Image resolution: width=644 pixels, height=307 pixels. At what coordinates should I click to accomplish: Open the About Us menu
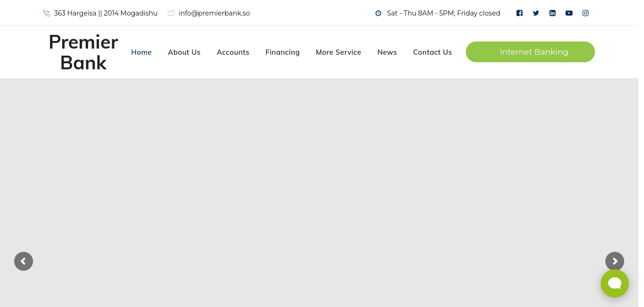tap(184, 52)
